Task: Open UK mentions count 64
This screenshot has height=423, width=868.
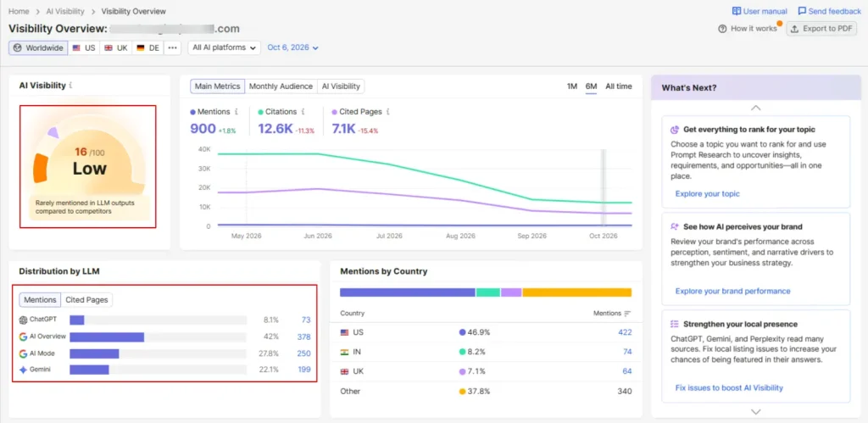Action: tap(627, 371)
